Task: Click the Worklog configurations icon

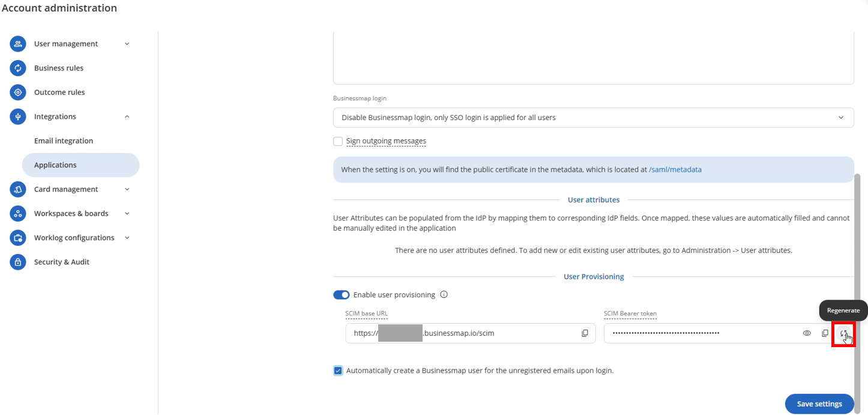Action: coord(18,238)
